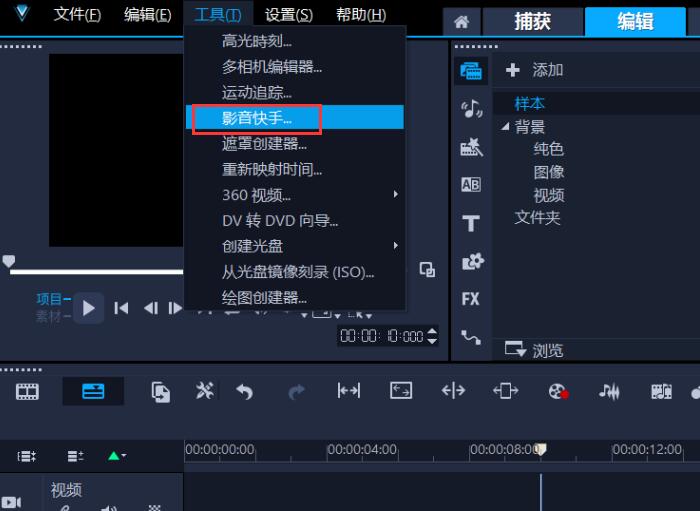
Task: Open the media library panel icon
Action: coord(471,71)
